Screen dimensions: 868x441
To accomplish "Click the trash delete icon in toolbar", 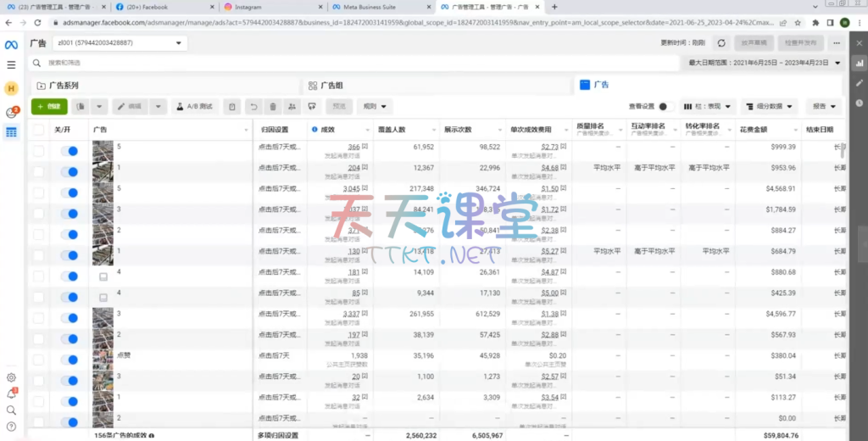I will pyautogui.click(x=272, y=107).
